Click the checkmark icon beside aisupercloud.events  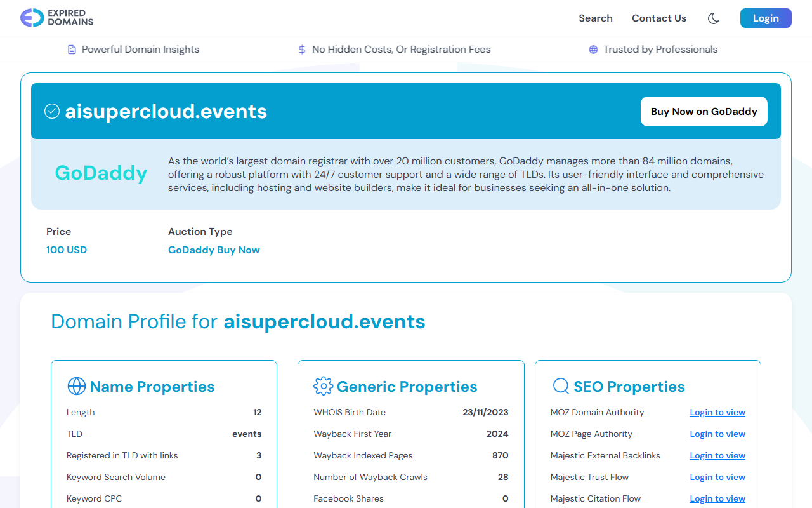click(x=52, y=111)
